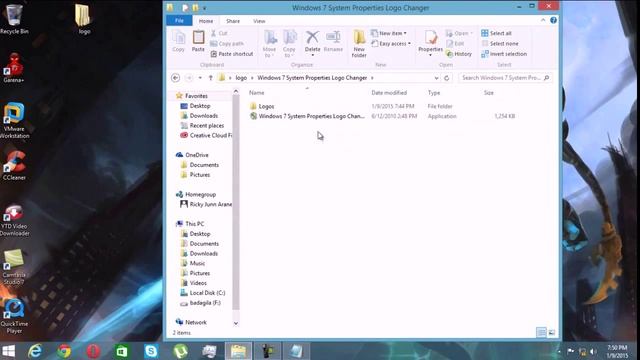Viewport: 640px width, 360px height.
Task: Click the Copy path command
Action: click(227, 44)
